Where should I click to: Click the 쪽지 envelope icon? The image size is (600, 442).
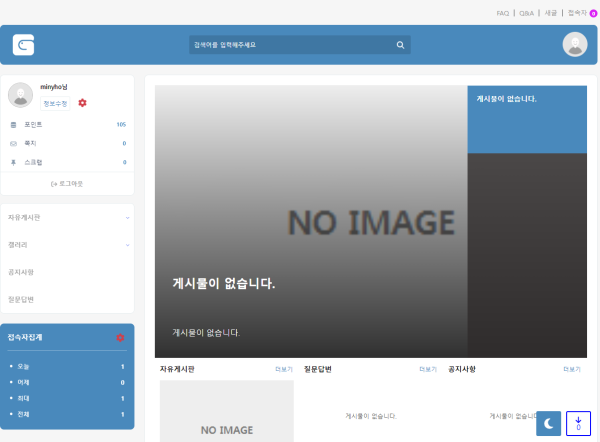click(x=14, y=143)
